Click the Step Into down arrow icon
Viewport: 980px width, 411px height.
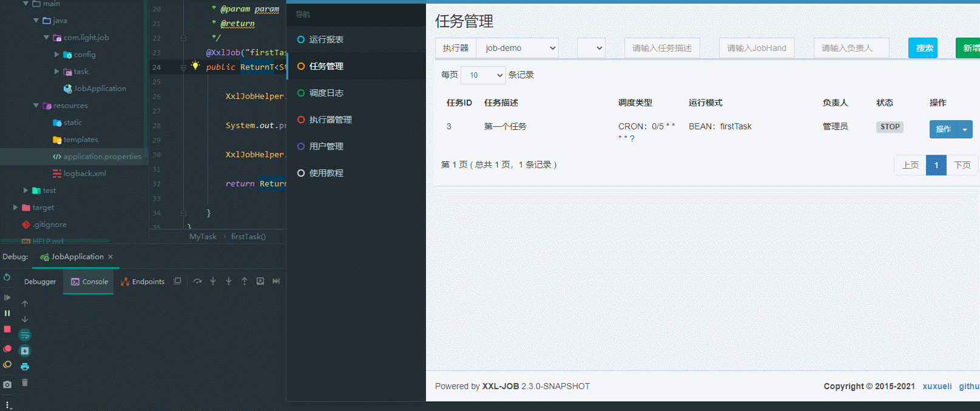(x=213, y=281)
